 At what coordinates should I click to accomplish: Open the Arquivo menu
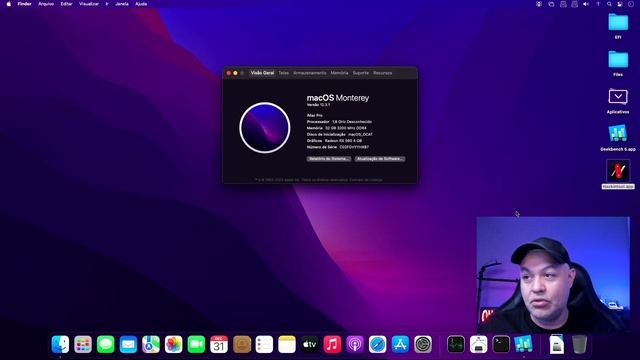pyautogui.click(x=46, y=4)
